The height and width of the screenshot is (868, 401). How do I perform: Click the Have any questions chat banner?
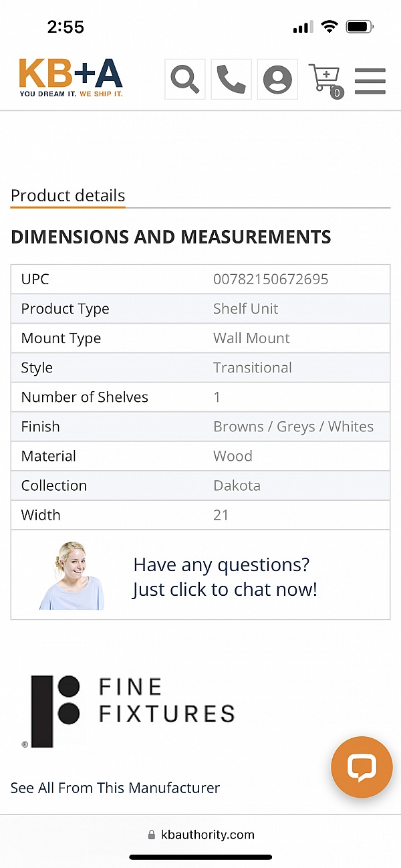coord(225,576)
